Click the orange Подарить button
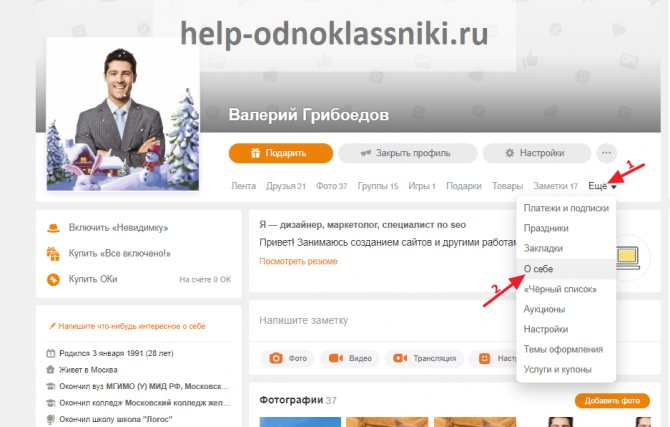Screen dimensions: 670x427 tap(281, 153)
